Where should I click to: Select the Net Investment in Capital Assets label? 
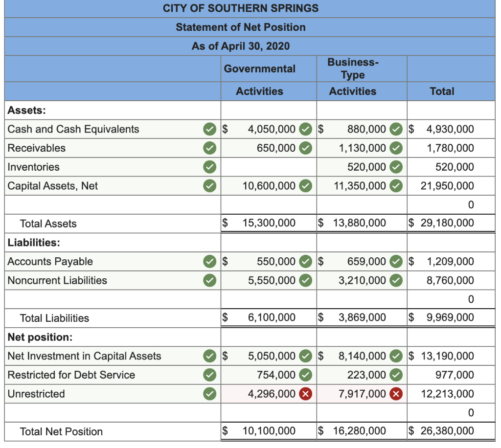84,356
